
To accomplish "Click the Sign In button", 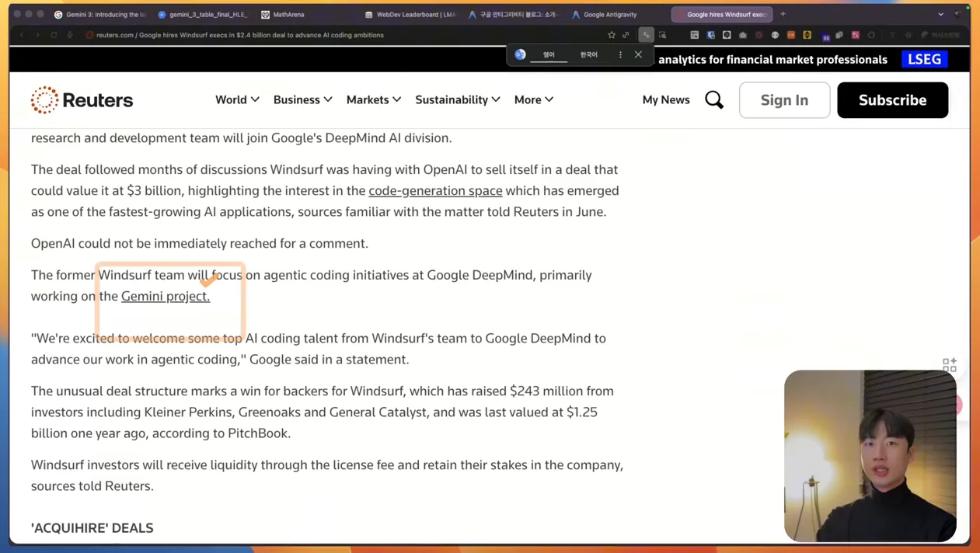I will pyautogui.click(x=784, y=99).
